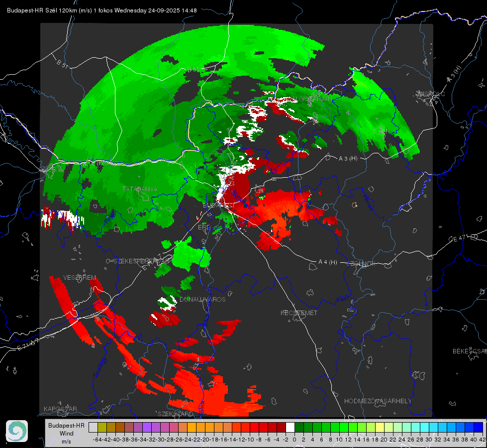The width and height of the screenshot is (487, 448).
Task: Pick the vivid purple swatch between -34 and -32
Action: tap(147, 427)
